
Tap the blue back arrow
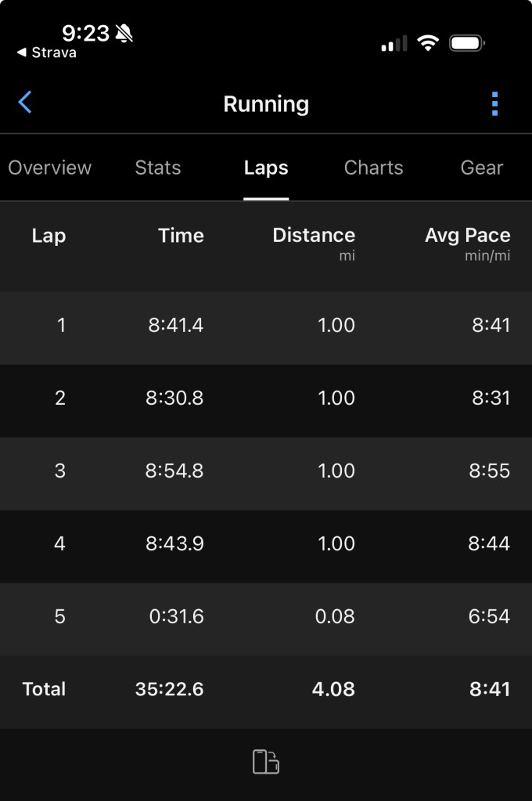click(x=26, y=103)
